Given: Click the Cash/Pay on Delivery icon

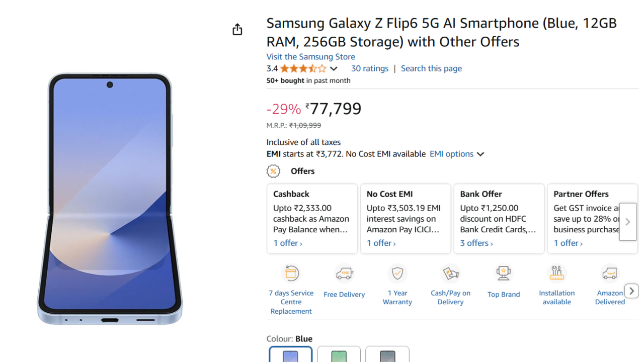Looking at the screenshot, I should click(450, 273).
